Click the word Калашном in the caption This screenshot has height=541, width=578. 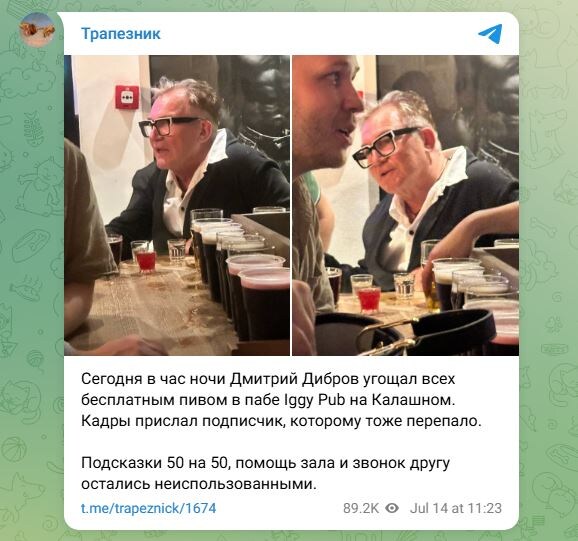click(x=413, y=400)
